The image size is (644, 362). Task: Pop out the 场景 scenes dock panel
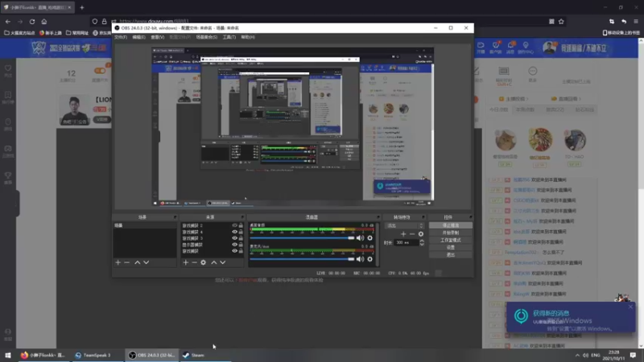(x=175, y=217)
